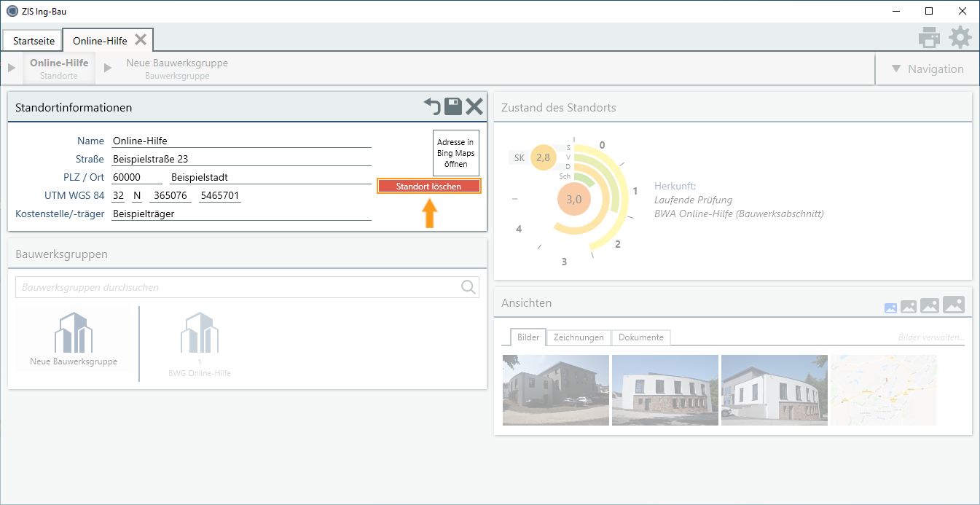Open the map thumbnail in Ansichten
Screen dimensions: 980x505
(x=884, y=390)
